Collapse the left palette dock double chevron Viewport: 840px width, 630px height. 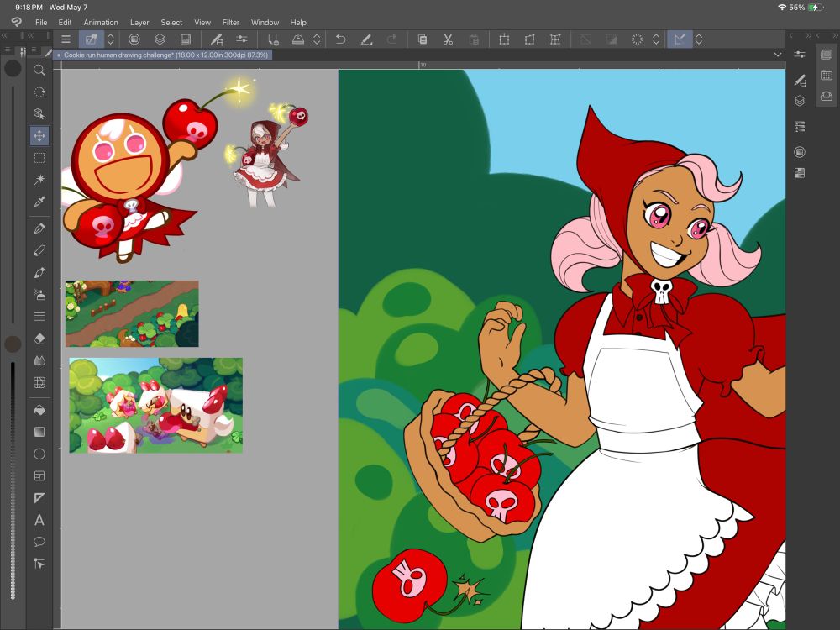point(4,35)
